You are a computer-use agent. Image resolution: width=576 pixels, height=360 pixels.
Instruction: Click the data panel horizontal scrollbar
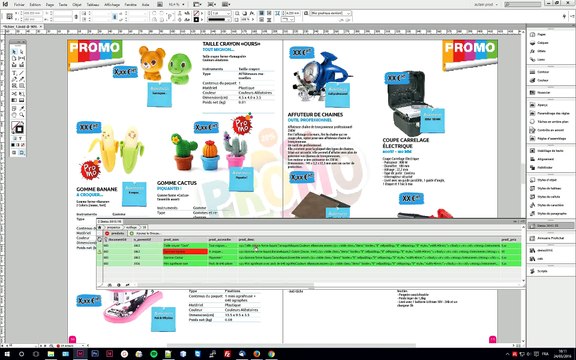point(225,285)
